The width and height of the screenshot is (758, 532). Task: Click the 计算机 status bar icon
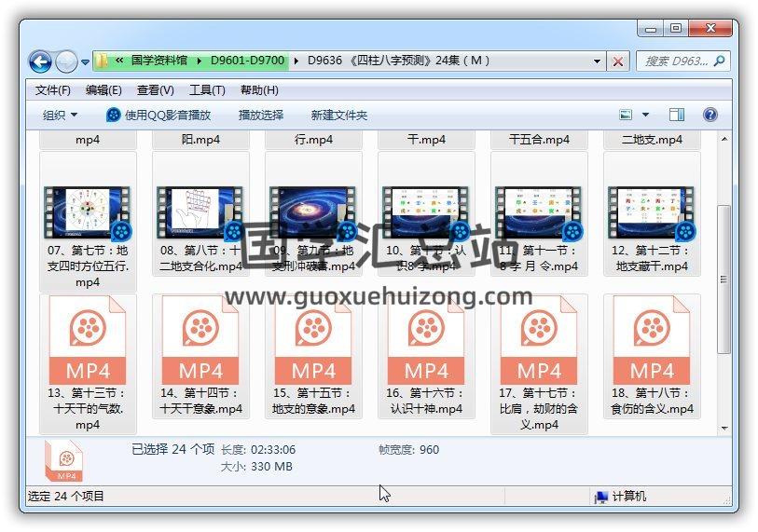point(601,497)
